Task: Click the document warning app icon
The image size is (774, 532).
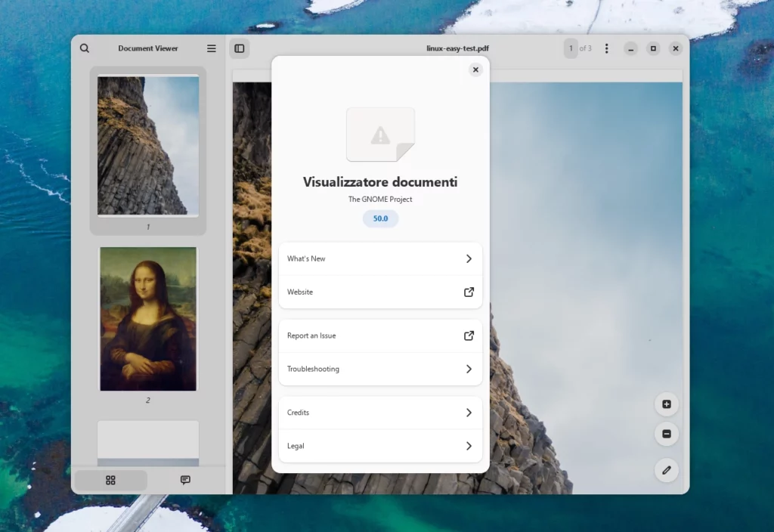Action: click(x=380, y=135)
